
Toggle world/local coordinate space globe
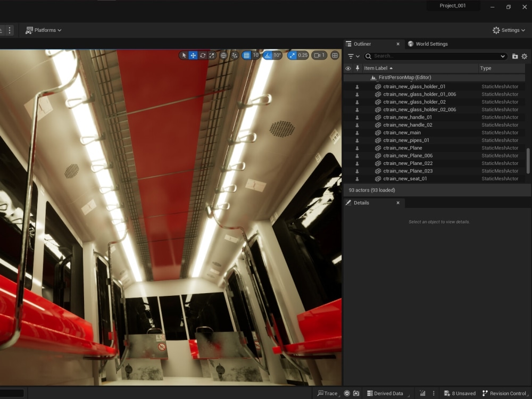pos(223,55)
